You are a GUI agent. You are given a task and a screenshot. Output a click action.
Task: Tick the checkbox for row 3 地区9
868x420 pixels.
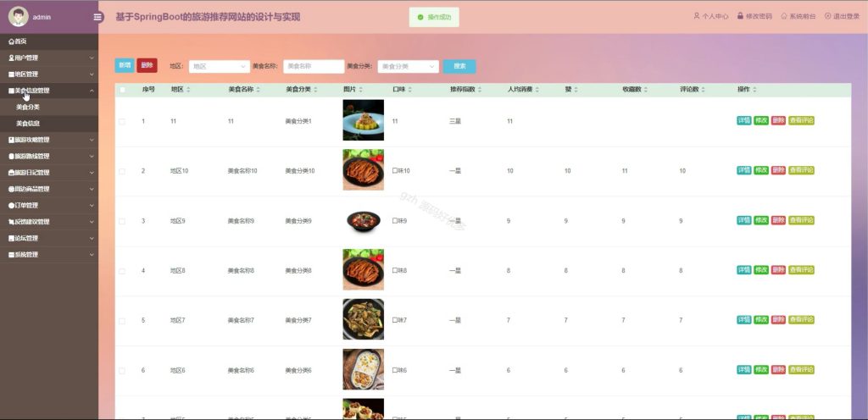coord(122,221)
